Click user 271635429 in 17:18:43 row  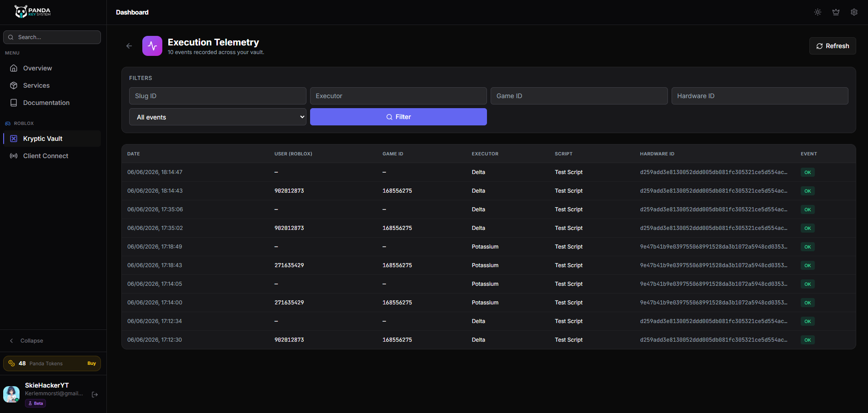pos(289,265)
